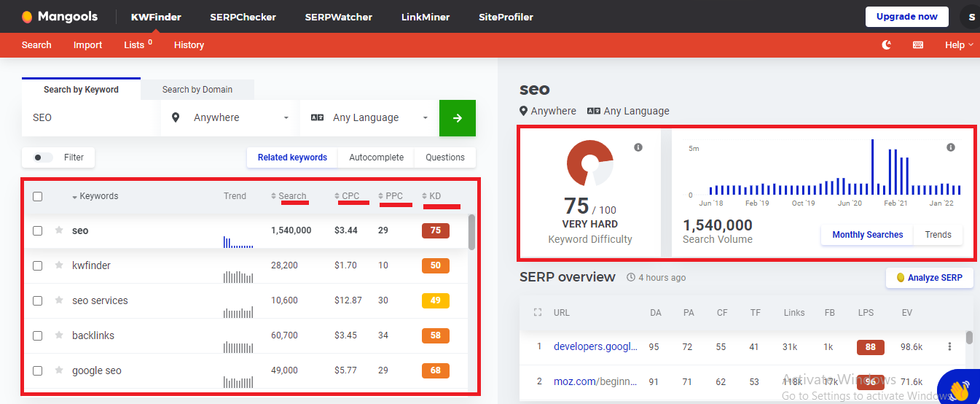
Task: Check the seo services checkbox
Action: click(38, 300)
